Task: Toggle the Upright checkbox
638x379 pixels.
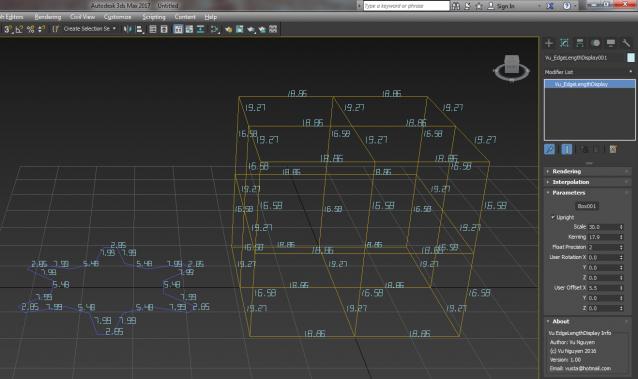Action: point(553,217)
